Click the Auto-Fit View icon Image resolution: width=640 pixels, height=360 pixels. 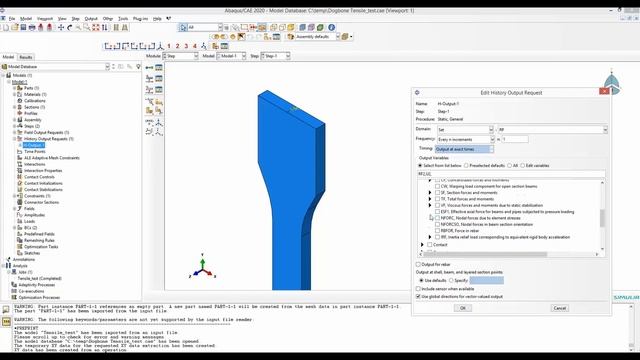pyautogui.click(x=96, y=27)
